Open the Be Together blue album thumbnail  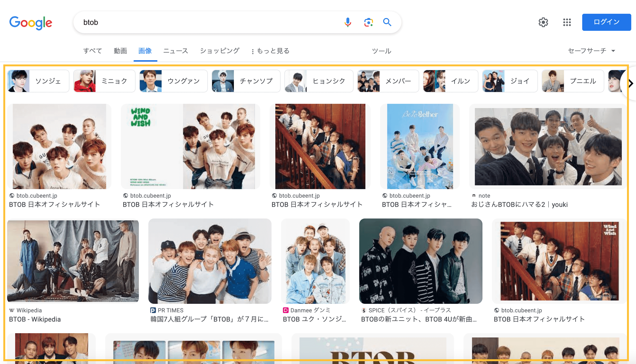[420, 146]
